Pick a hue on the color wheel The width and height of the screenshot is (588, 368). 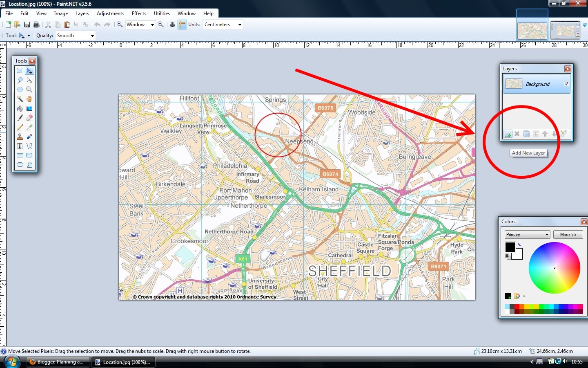555,268
